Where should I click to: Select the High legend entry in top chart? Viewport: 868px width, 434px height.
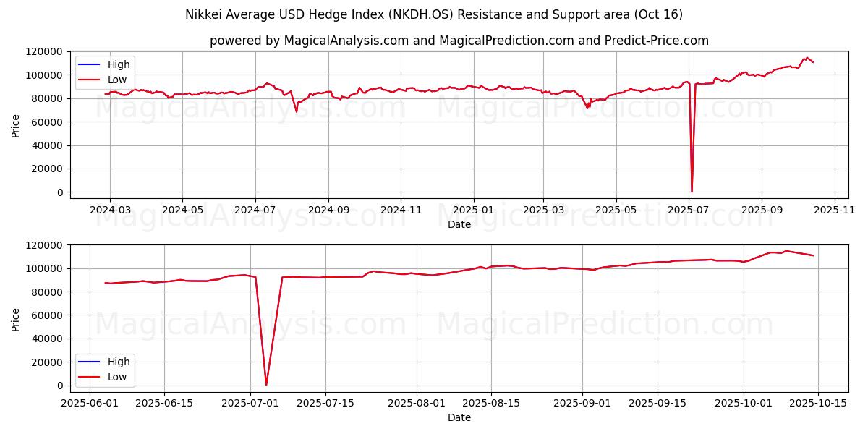click(117, 64)
